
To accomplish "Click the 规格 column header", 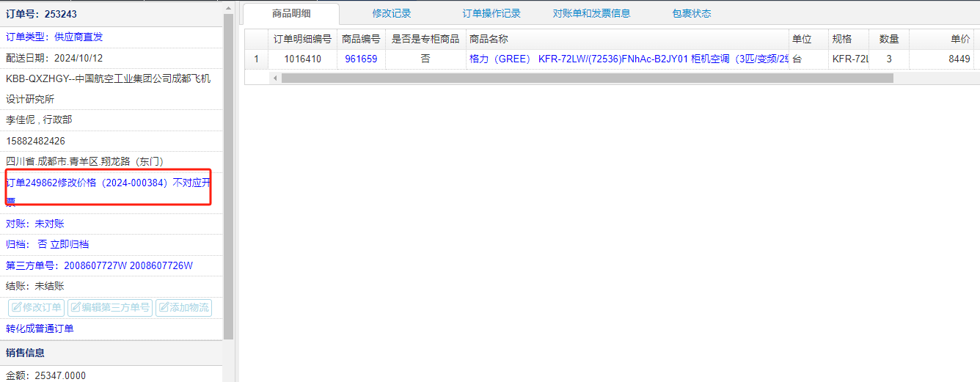I will [x=848, y=39].
